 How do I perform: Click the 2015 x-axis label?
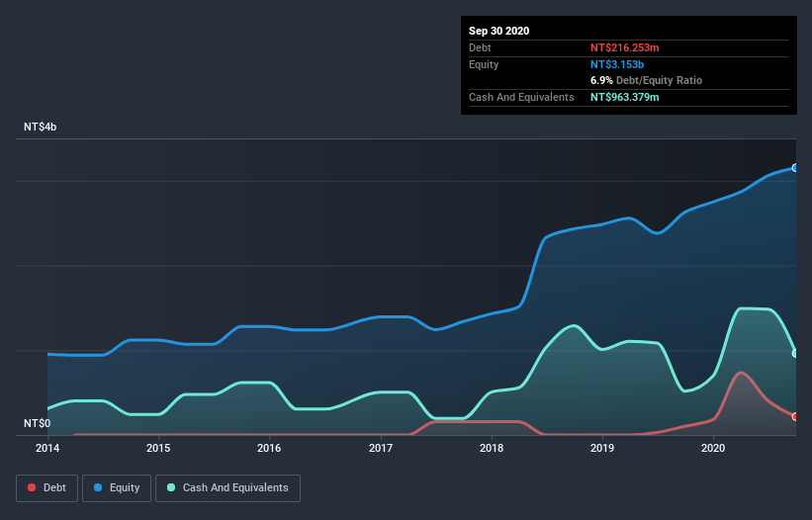(x=158, y=448)
